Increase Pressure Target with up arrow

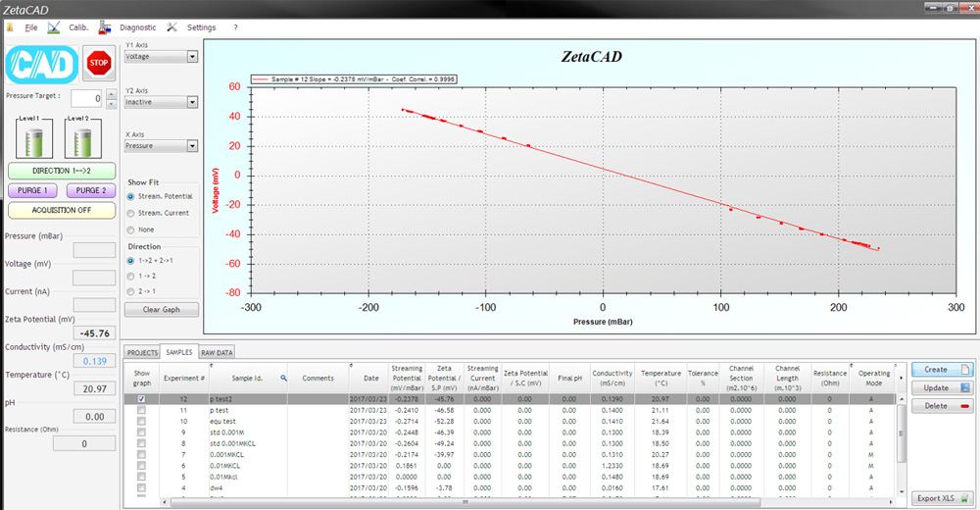click(x=112, y=94)
